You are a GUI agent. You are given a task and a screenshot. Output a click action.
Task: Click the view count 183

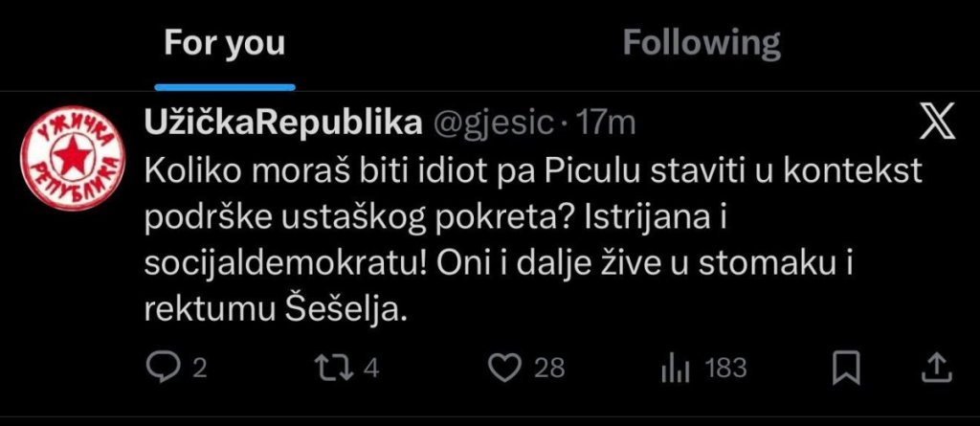[725, 368]
